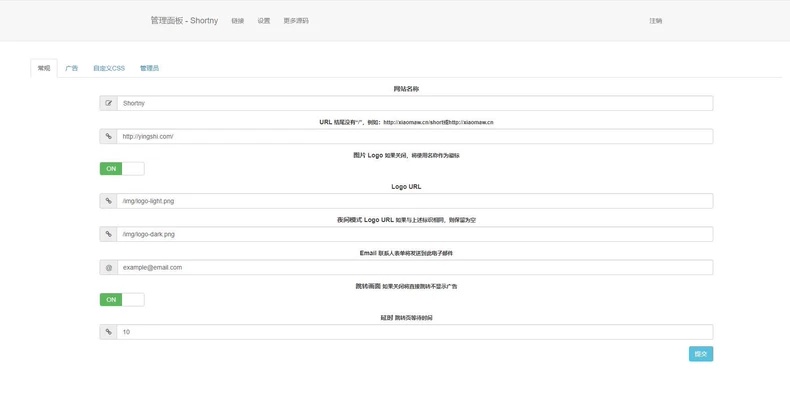
Task: Focus the Email field example@email.com
Action: tap(415, 267)
